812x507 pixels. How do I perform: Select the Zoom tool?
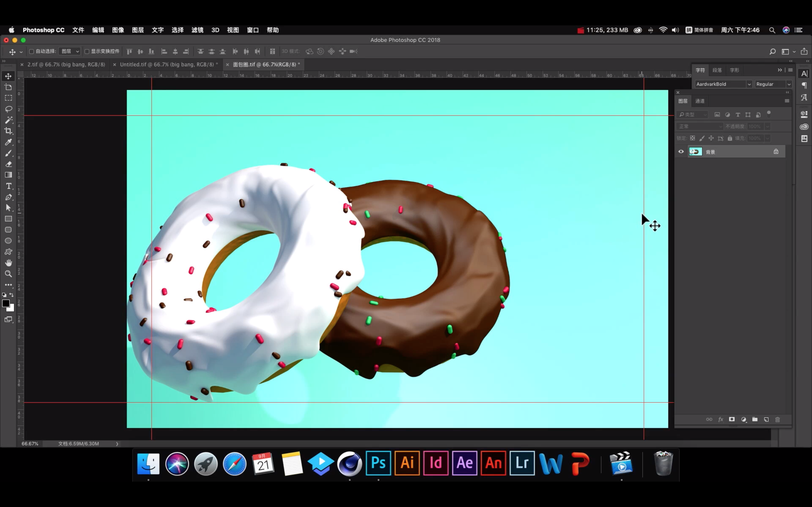tap(8, 274)
